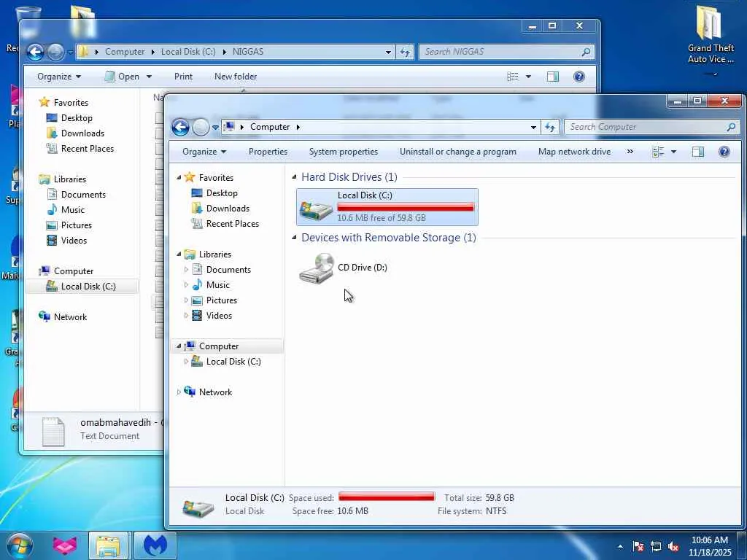Refresh the Computer window address bar
Viewport: 747px width, 560px height.
(x=550, y=127)
